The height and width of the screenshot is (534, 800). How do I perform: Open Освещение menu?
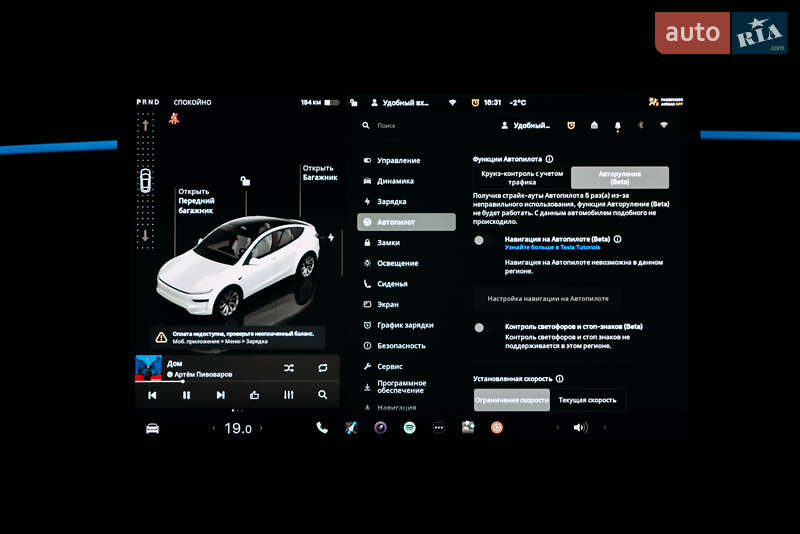406,263
